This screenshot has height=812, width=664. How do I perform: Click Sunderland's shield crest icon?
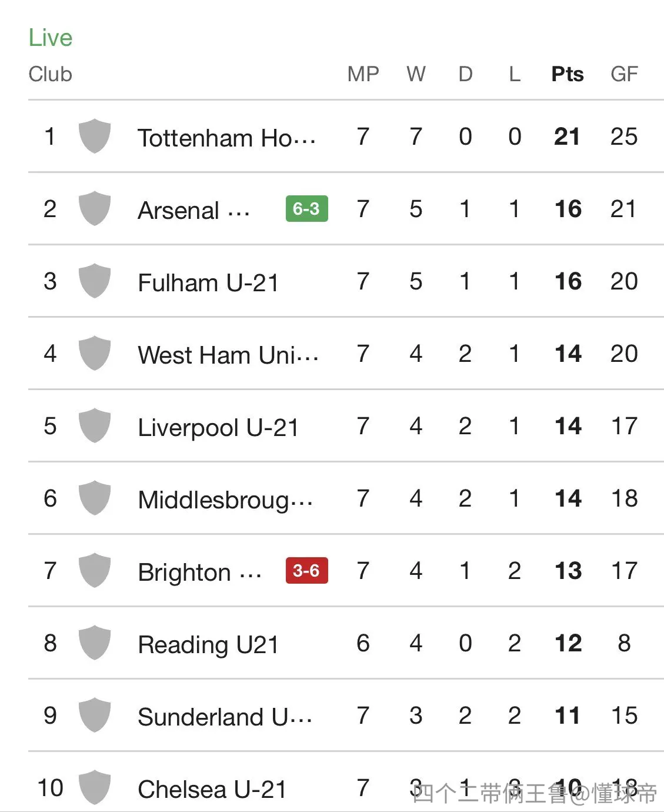pos(95,715)
